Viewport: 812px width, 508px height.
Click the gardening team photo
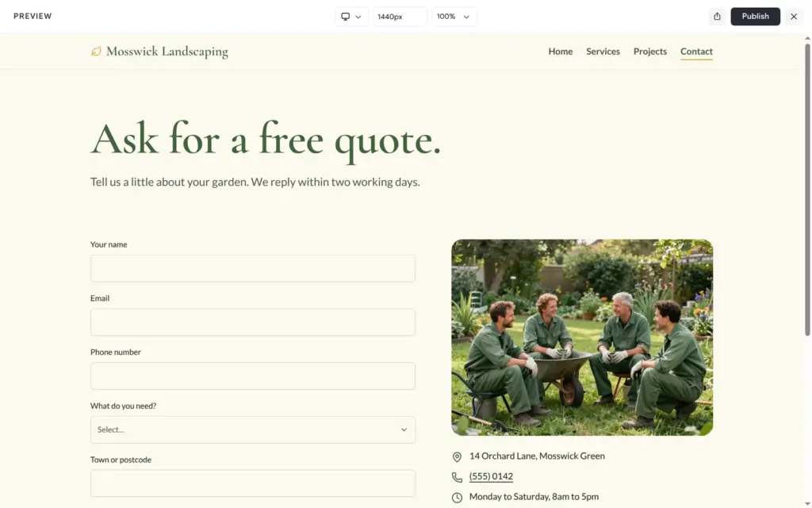pos(582,337)
